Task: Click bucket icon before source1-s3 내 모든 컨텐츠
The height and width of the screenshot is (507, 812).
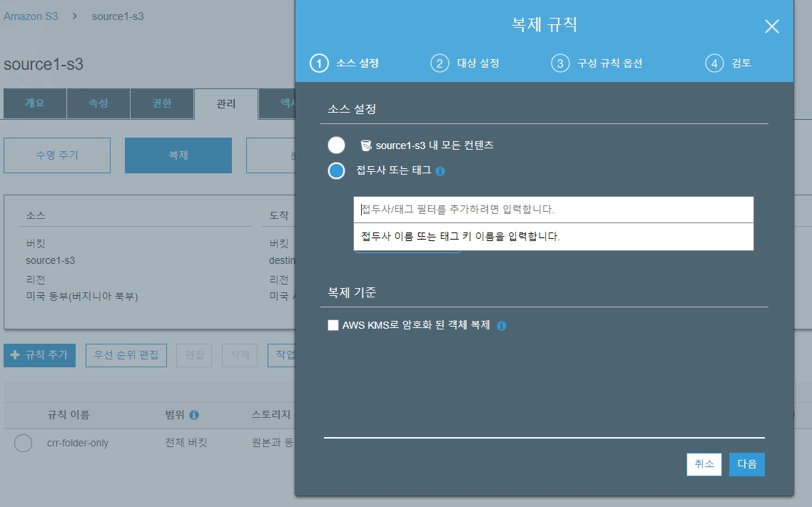Action: point(366,145)
